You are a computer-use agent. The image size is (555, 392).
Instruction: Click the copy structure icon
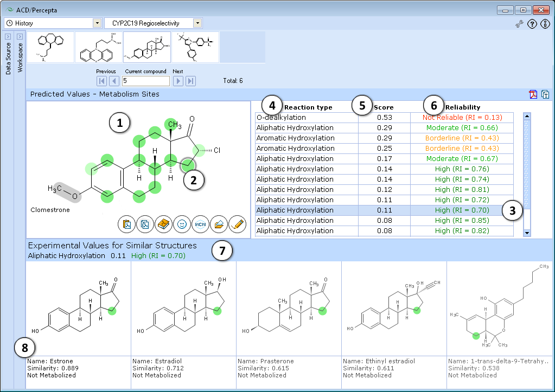[145, 224]
